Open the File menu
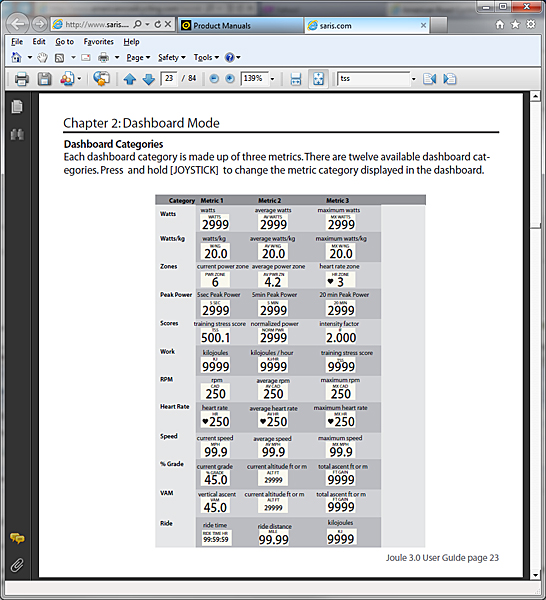Viewport: 546px width, 600px height. [x=17, y=42]
